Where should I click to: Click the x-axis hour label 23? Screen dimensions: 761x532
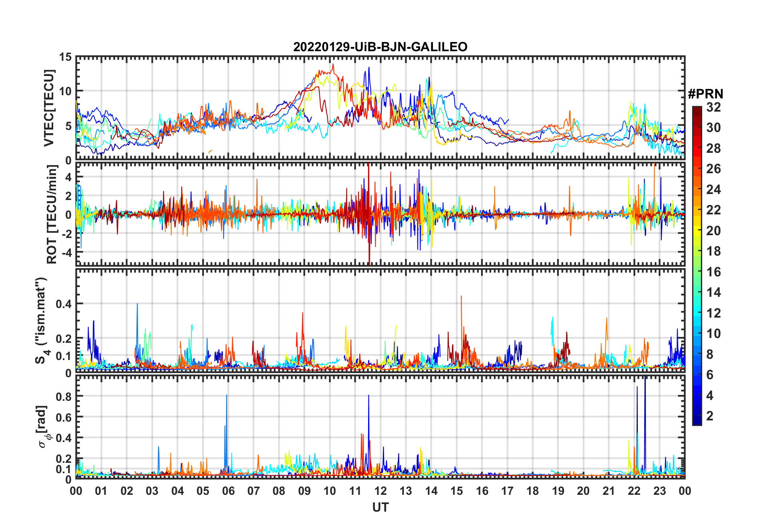(659, 491)
